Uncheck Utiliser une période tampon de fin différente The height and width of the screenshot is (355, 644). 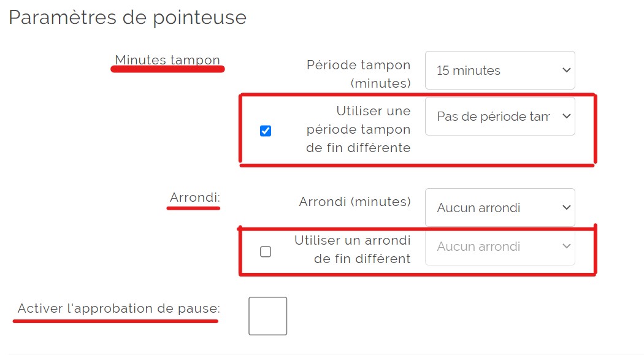click(x=266, y=130)
